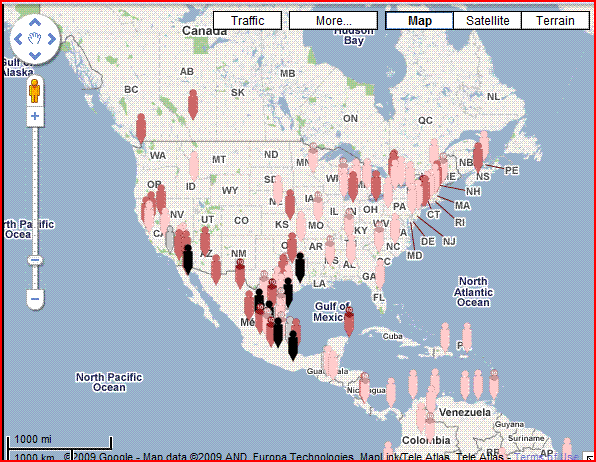
Task: Switch to Satellite view
Action: pyautogui.click(x=488, y=21)
